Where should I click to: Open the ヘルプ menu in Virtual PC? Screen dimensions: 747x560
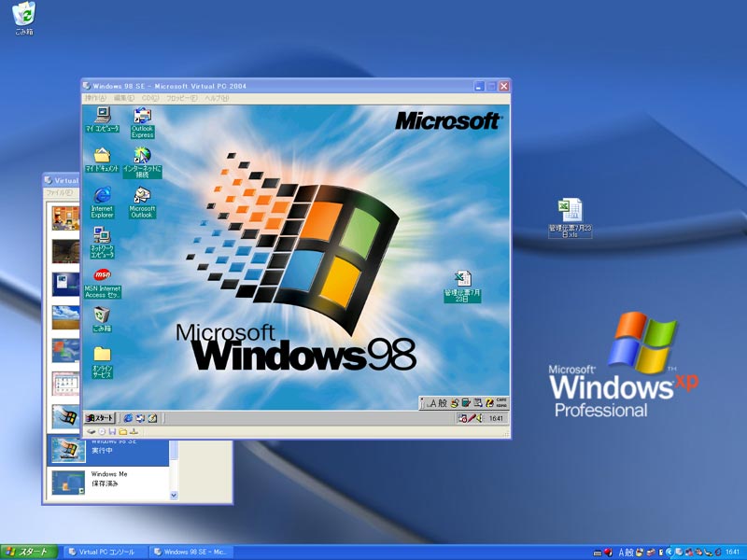point(217,98)
